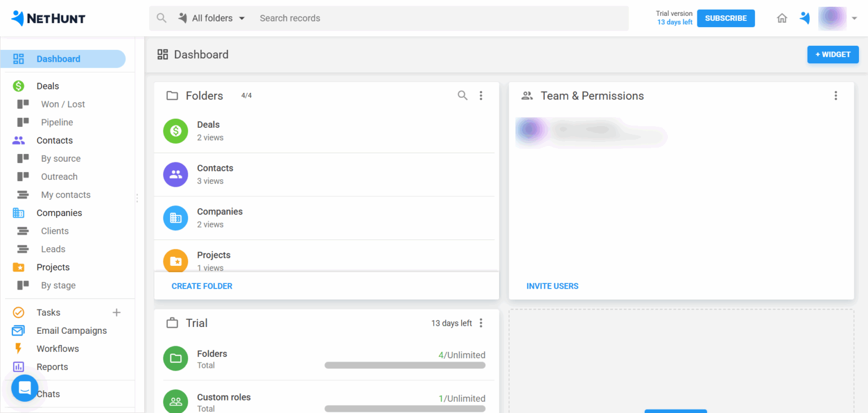
Task: Open the My contacts view
Action: click(66, 195)
